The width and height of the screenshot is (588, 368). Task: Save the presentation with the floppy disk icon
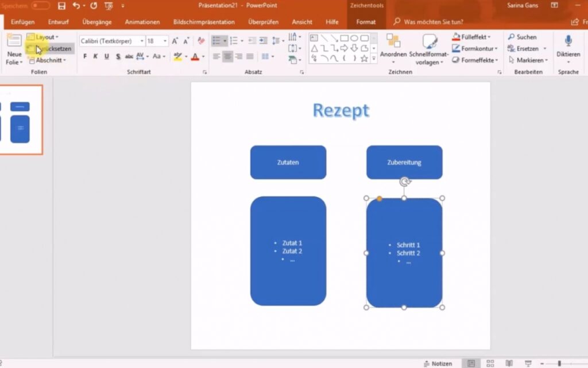click(62, 6)
